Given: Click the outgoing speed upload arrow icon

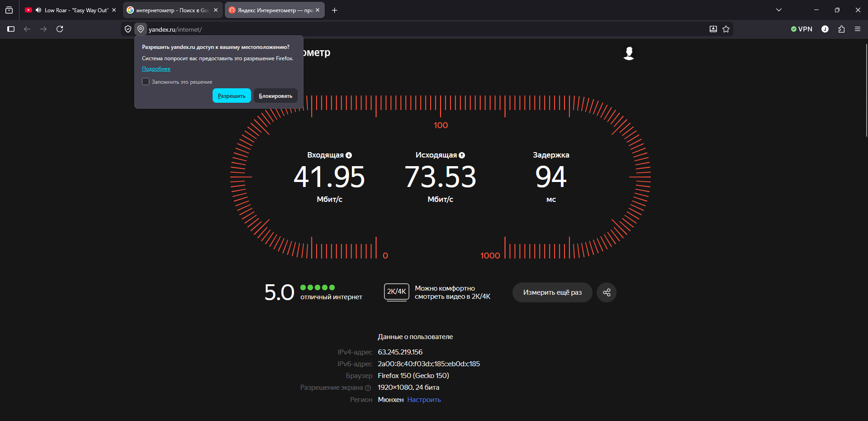Looking at the screenshot, I should 462,155.
